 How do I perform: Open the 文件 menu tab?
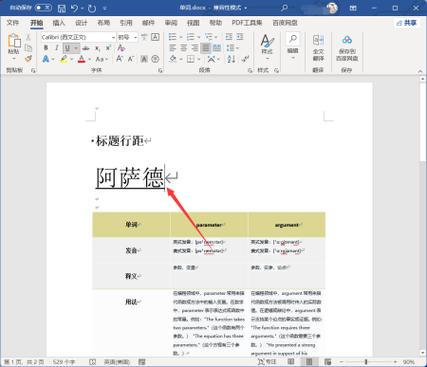[x=13, y=23]
